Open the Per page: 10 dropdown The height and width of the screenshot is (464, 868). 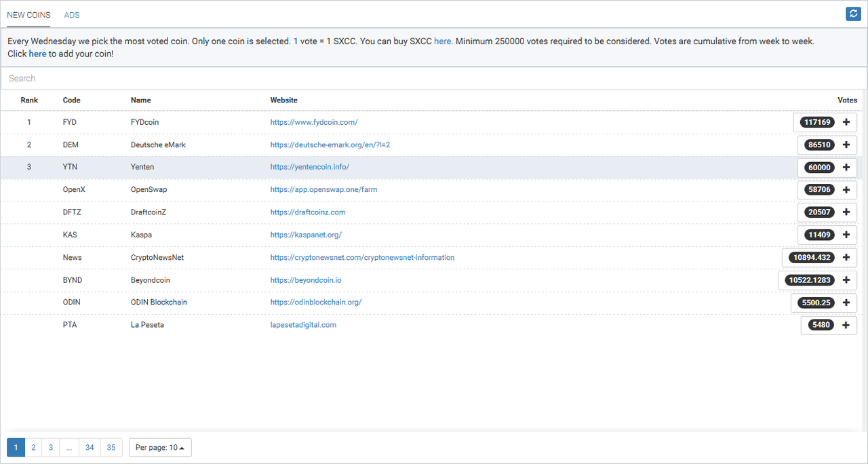(x=160, y=448)
